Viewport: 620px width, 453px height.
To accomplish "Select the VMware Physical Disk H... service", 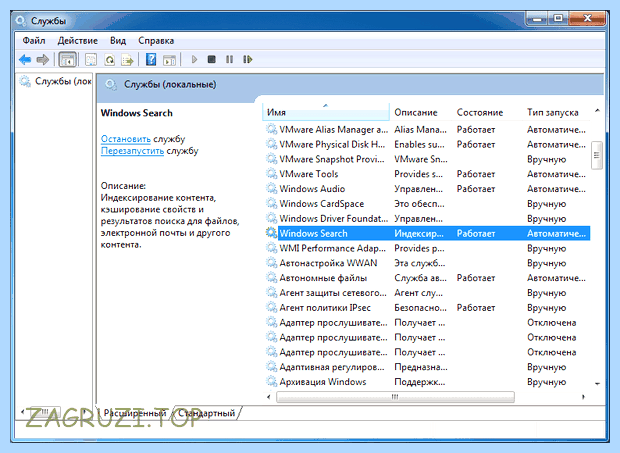I will pos(332,144).
